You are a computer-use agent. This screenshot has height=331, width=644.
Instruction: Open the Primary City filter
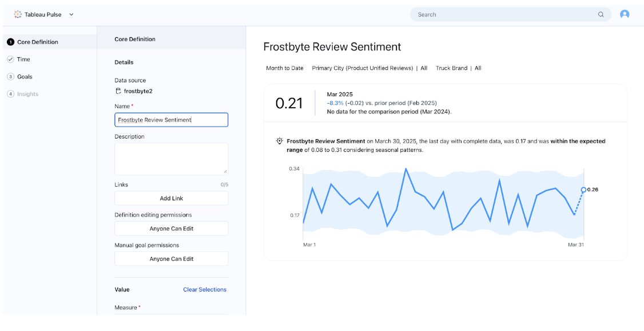point(369,68)
